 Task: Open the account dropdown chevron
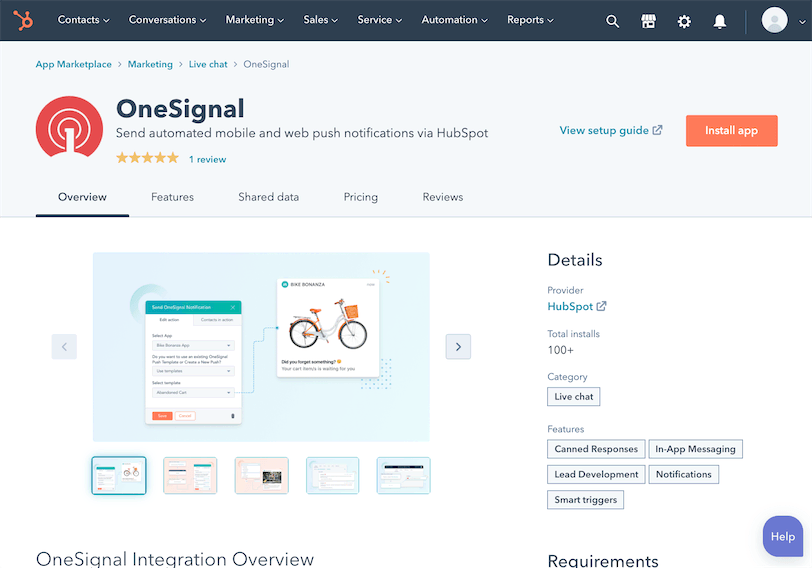pos(802,22)
